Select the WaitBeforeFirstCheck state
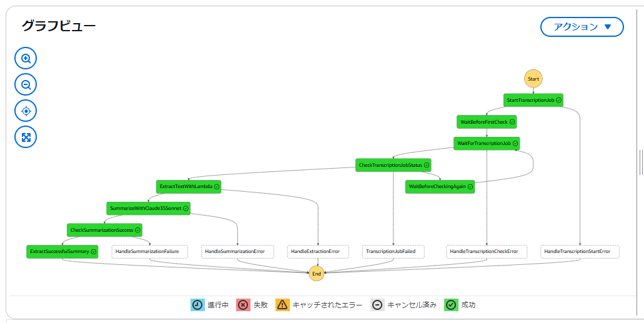Viewport: 644px width, 323px height. 487,122
